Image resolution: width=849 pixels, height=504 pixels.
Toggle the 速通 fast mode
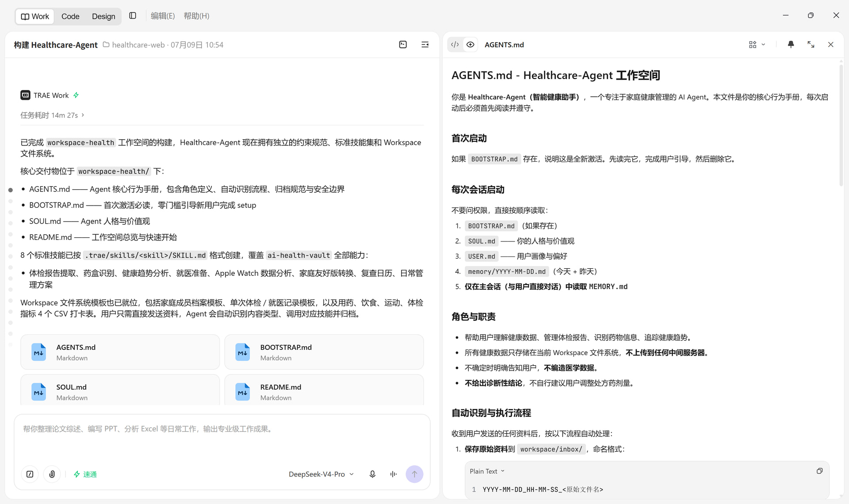point(85,474)
